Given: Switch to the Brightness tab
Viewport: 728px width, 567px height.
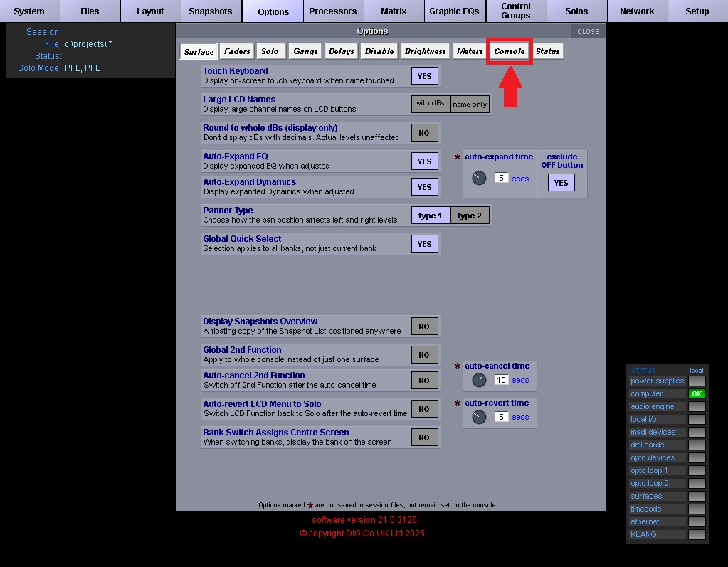Looking at the screenshot, I should [x=426, y=51].
